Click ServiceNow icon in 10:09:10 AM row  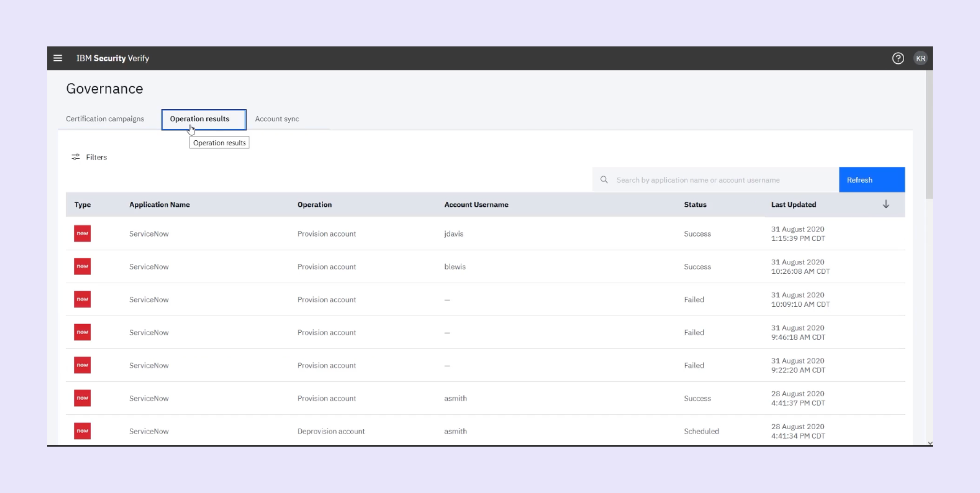(x=83, y=299)
